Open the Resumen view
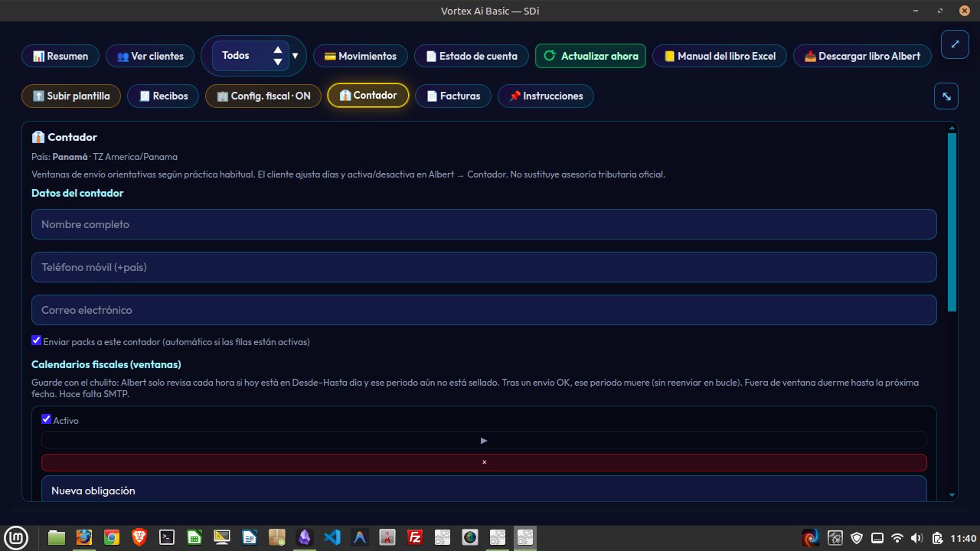Image resolution: width=980 pixels, height=551 pixels. point(60,56)
